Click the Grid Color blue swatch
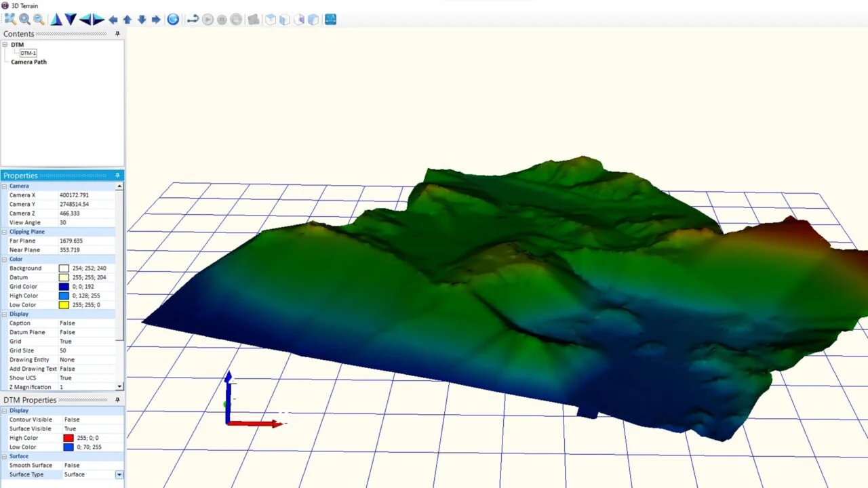 64,287
